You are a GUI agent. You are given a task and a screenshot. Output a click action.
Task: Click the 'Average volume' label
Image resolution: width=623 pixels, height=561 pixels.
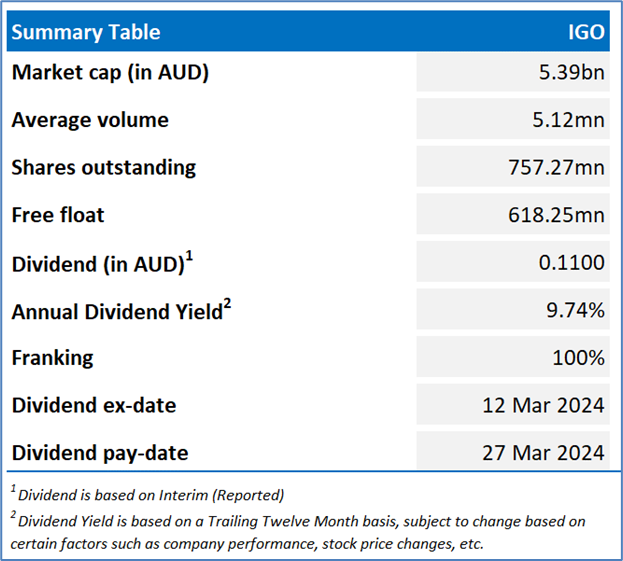point(90,120)
